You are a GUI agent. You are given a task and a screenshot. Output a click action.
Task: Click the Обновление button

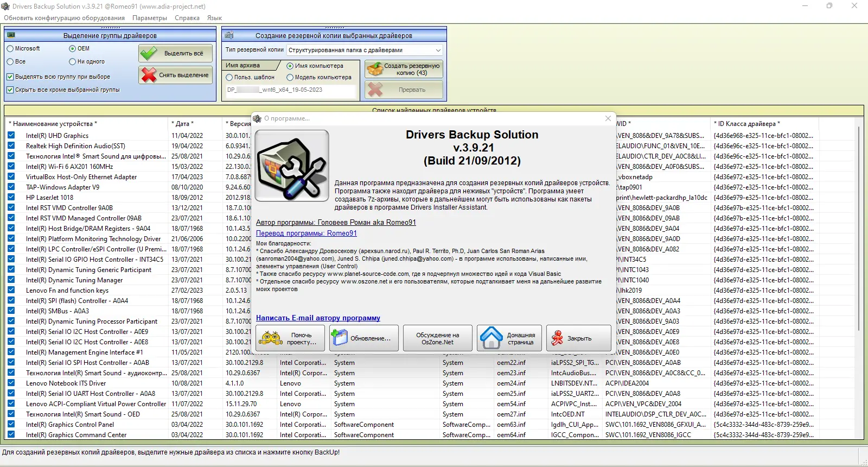[x=363, y=338]
